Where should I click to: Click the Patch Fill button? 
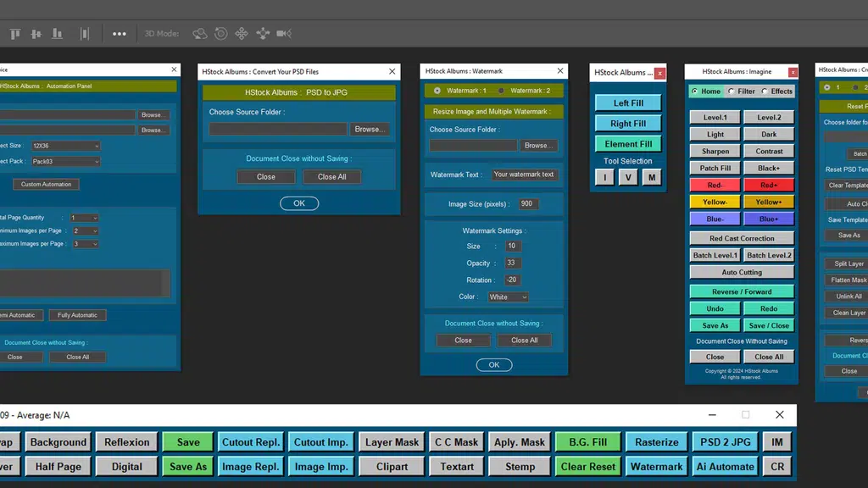715,169
